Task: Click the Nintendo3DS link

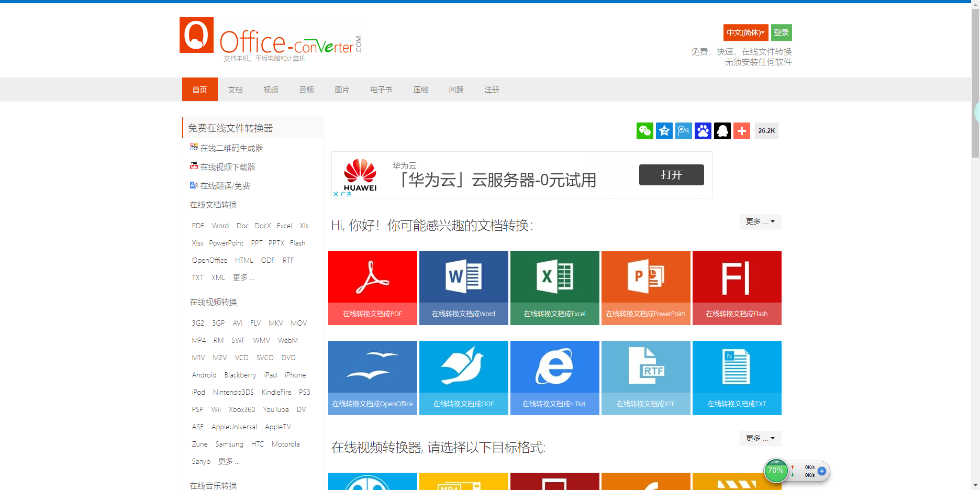Action: pyautogui.click(x=233, y=392)
